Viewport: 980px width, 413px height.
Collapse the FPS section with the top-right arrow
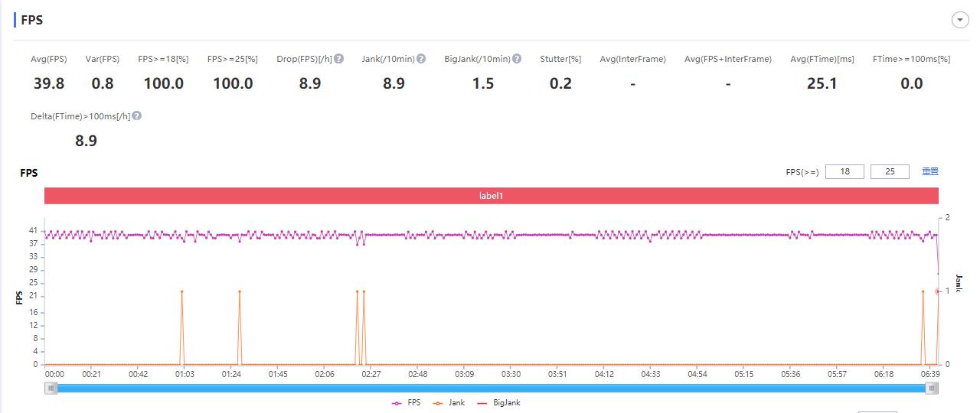pyautogui.click(x=960, y=21)
